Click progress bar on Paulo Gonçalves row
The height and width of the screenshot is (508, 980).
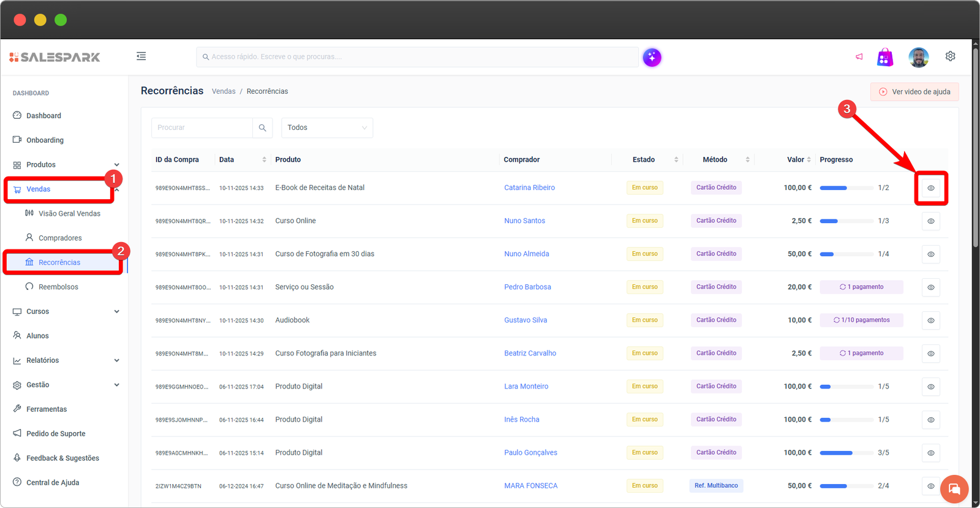846,453
